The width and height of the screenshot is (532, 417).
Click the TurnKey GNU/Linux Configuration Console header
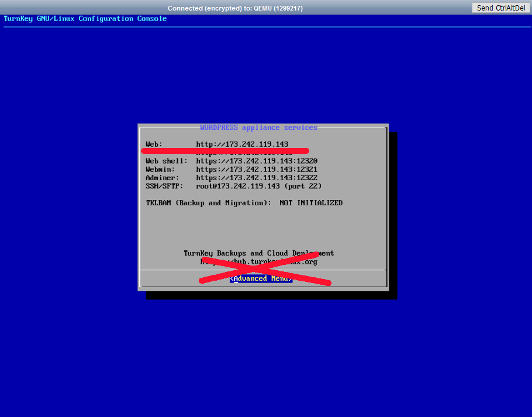click(85, 19)
